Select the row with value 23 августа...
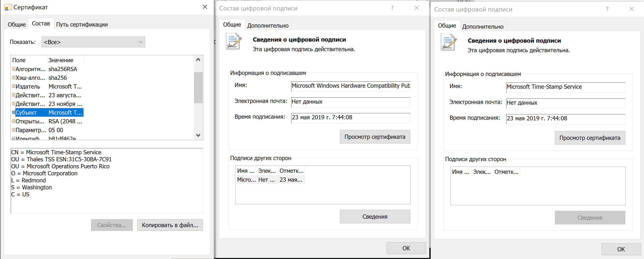 (48, 95)
